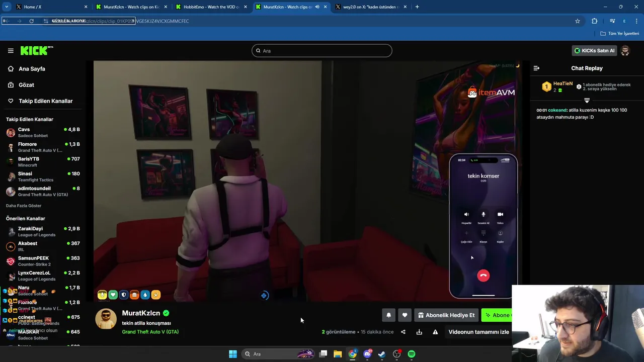This screenshot has height=362, width=644.
Task: Open Steam from taskbar
Action: [382, 354]
